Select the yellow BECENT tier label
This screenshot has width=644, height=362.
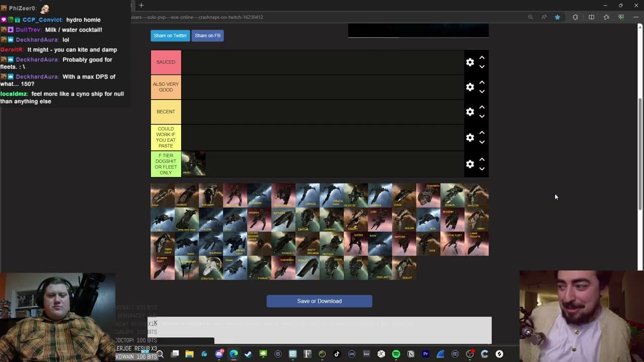(166, 112)
